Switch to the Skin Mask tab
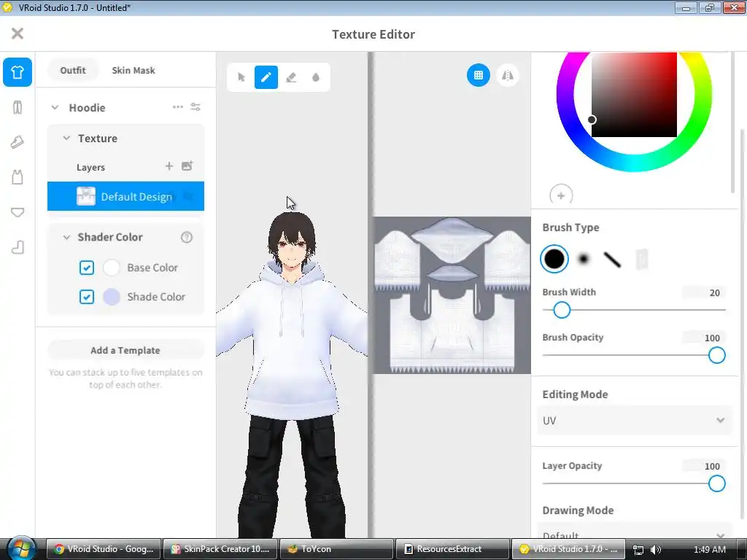Screen dimensions: 747x560 tap(133, 70)
